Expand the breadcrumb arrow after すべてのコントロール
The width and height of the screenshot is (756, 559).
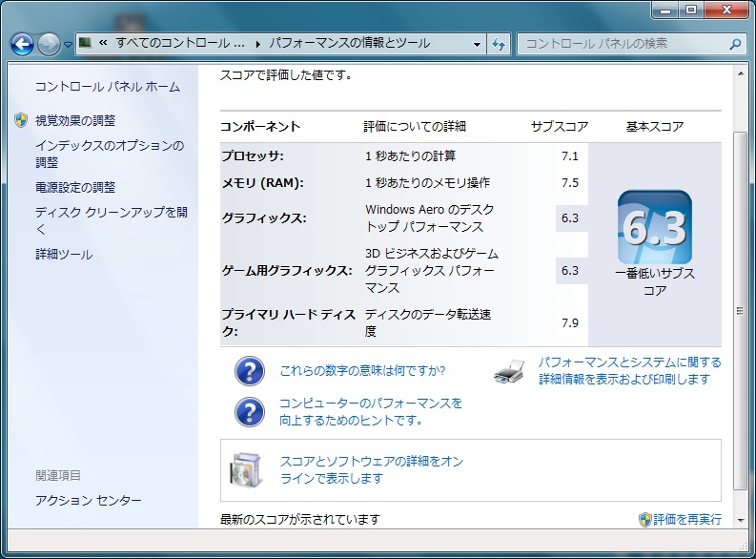pyautogui.click(x=258, y=44)
